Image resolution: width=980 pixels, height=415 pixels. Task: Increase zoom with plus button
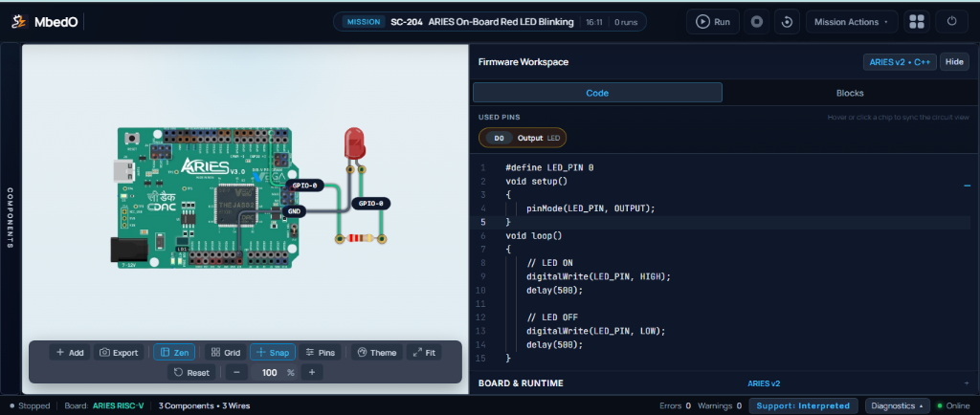[312, 373]
